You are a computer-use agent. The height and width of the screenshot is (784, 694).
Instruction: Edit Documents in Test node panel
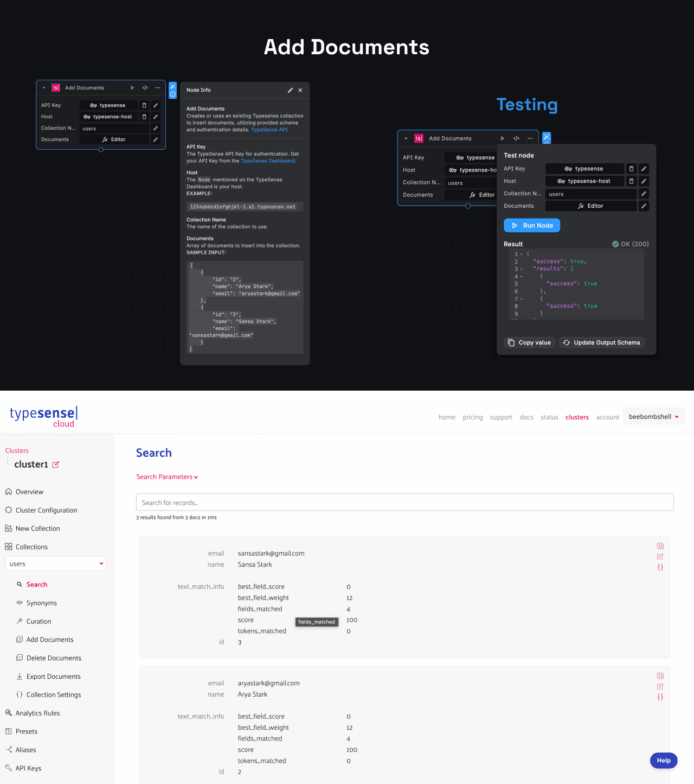[644, 206]
